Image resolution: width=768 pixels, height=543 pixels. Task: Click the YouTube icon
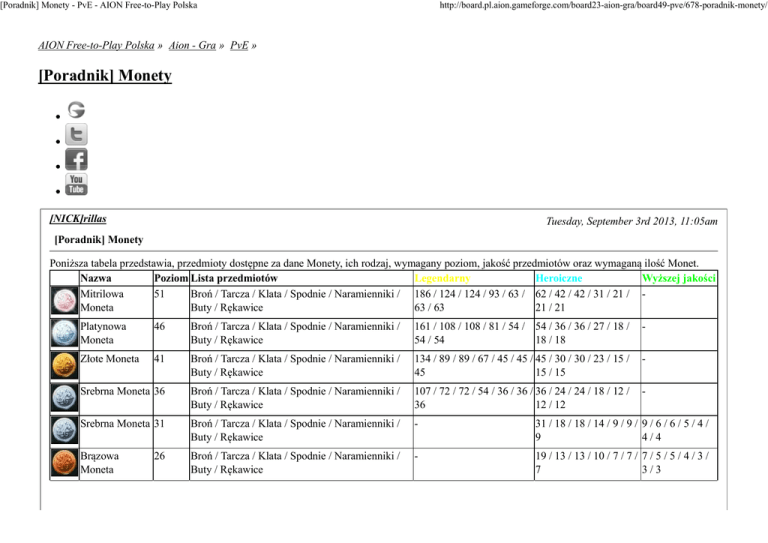click(x=76, y=185)
